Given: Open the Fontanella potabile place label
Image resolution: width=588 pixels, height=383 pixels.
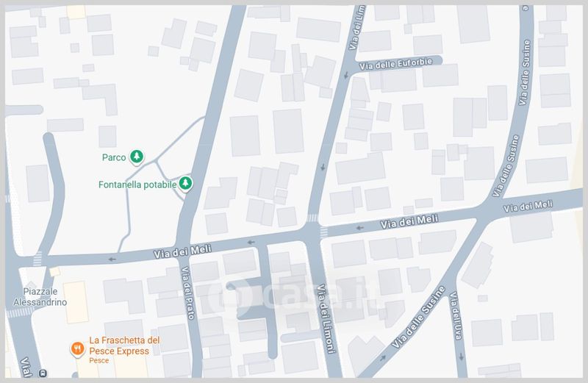Looking at the screenshot, I should tap(137, 185).
